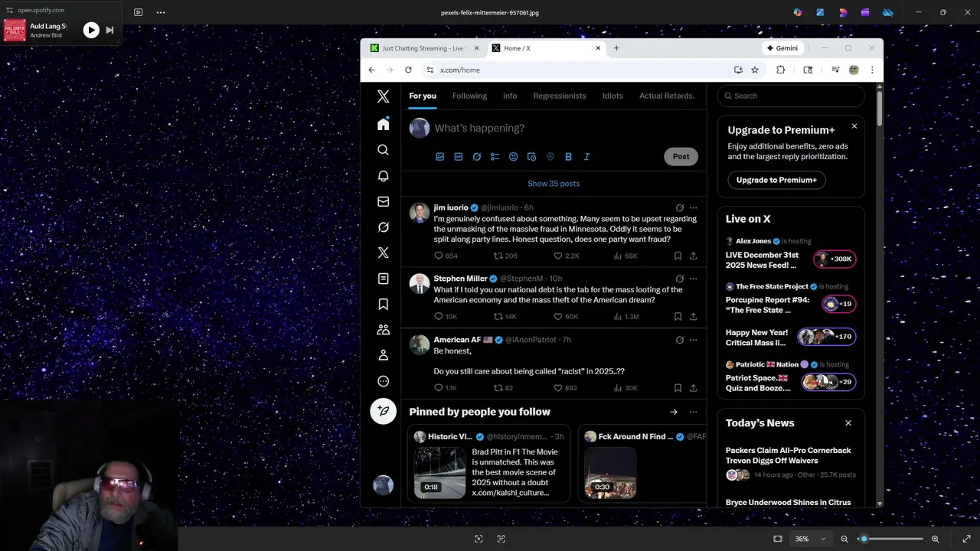Open more options on Stephen Miller's post
This screenshot has height=551, width=980.
(x=693, y=279)
